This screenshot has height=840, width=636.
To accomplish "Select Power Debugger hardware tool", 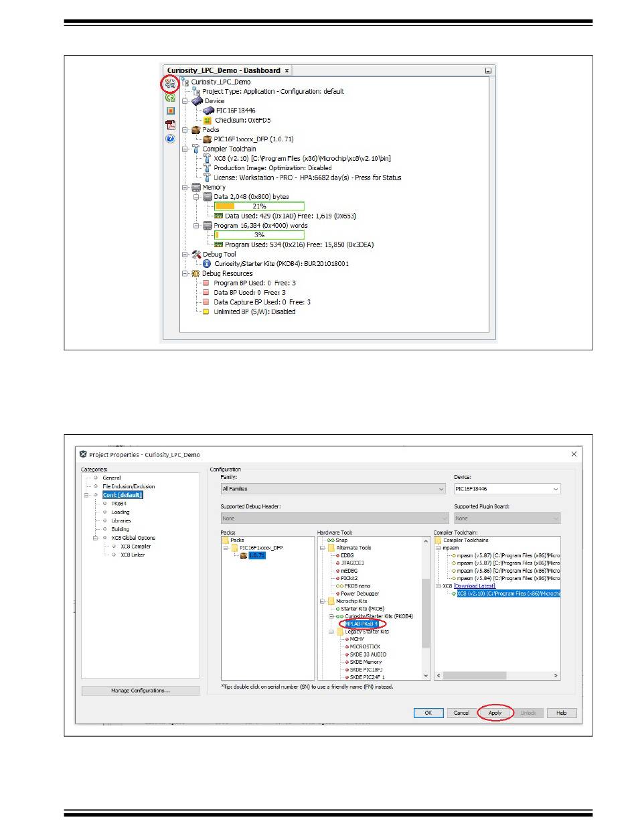I will click(x=360, y=593).
